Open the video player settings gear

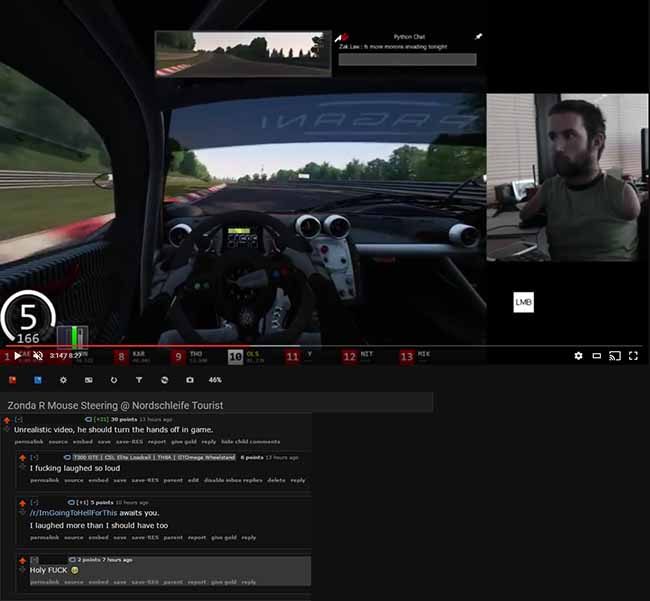click(578, 356)
